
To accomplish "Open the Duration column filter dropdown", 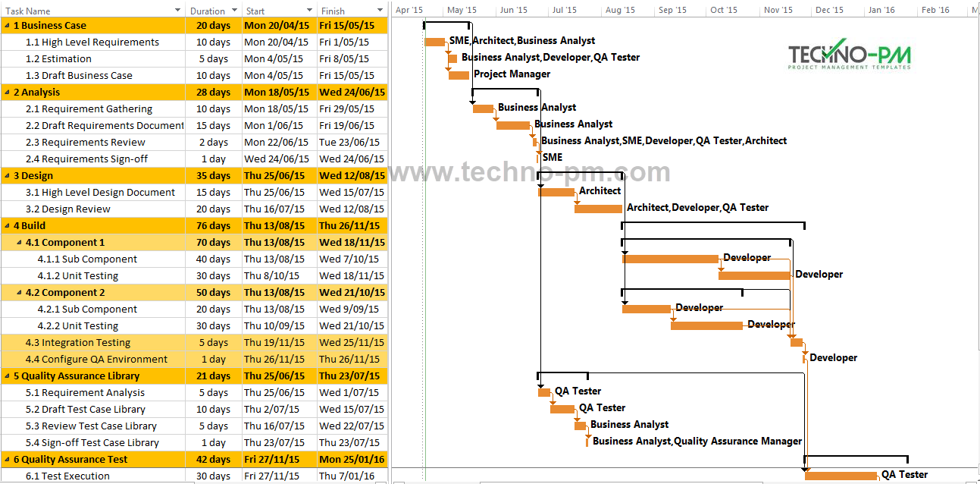I will [233, 11].
